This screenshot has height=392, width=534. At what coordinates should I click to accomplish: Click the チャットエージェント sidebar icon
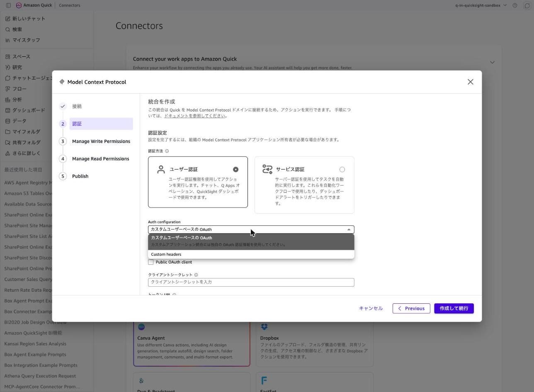coord(7,78)
